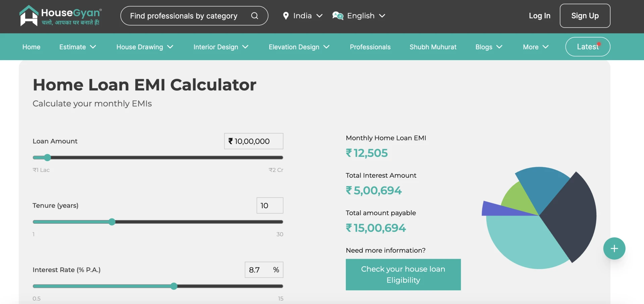Click the search magnifying glass icon
Viewport: 644px width, 304px height.
pyautogui.click(x=255, y=15)
